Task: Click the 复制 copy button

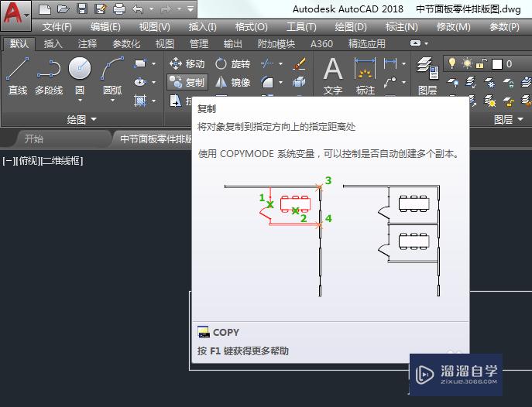Action: tap(187, 82)
